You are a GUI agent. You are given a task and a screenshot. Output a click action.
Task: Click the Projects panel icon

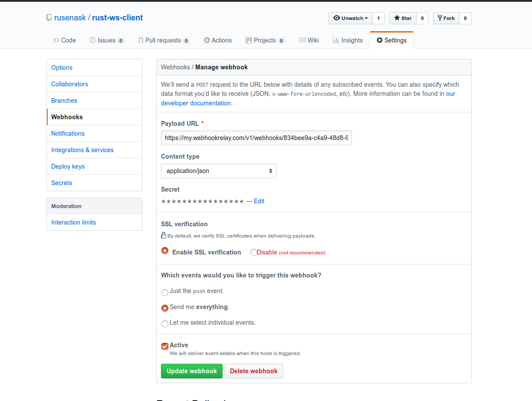click(250, 40)
